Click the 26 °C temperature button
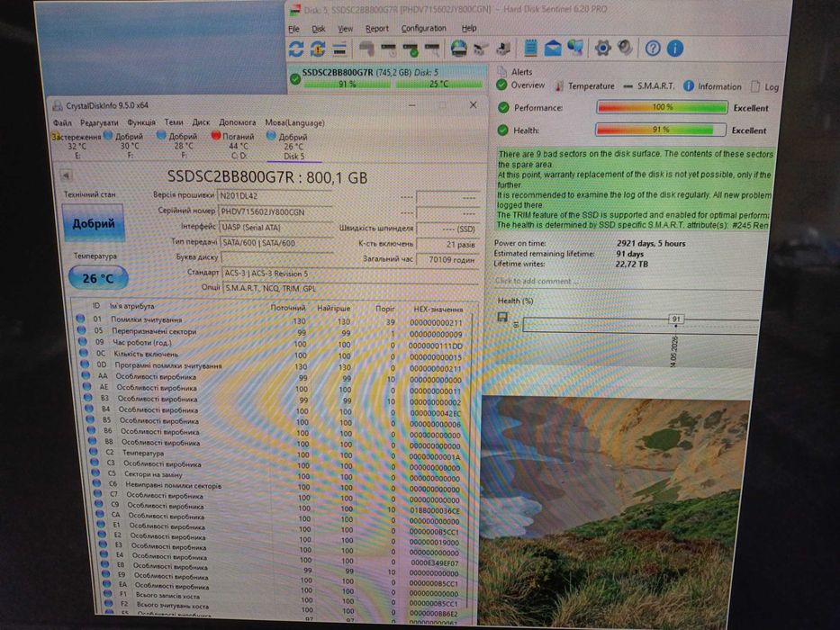The height and width of the screenshot is (630, 840). pos(98,278)
